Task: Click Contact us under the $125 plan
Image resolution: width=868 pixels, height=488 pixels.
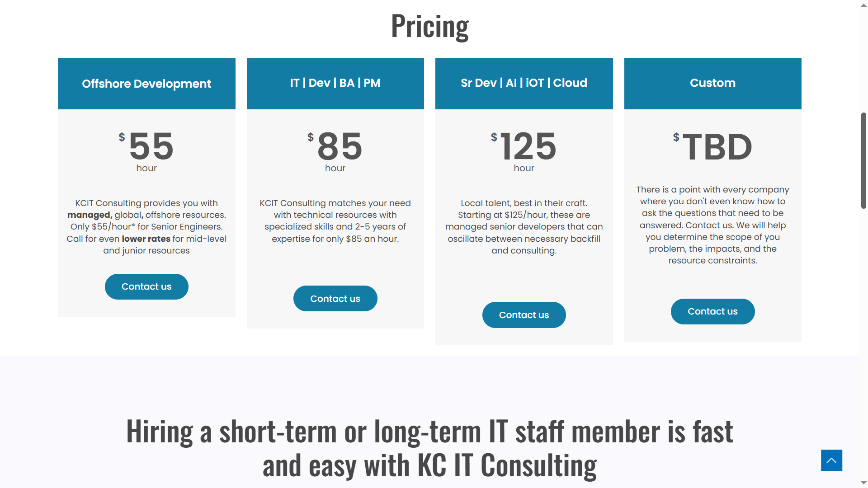Action: (x=524, y=315)
